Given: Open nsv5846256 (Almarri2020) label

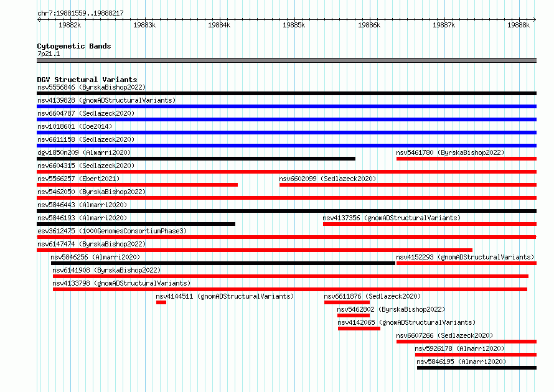Looking at the screenshot, I should tap(95, 257).
